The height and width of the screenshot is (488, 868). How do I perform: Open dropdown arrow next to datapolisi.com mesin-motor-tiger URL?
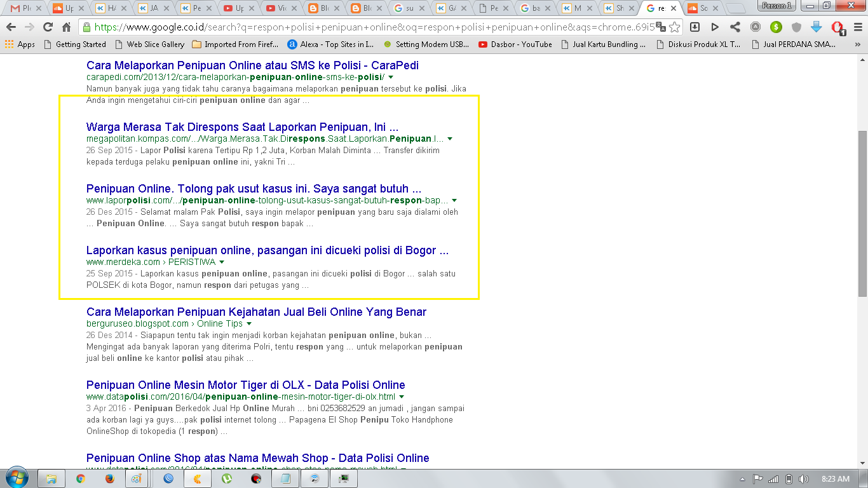click(401, 396)
